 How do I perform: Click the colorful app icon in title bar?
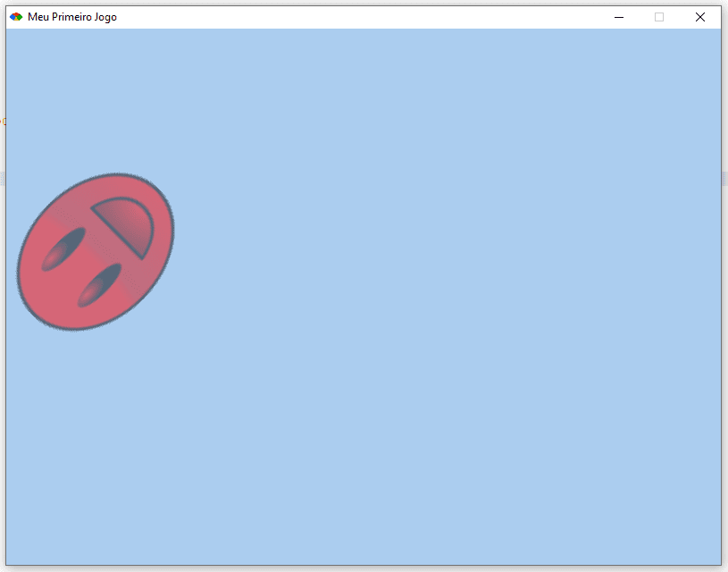pos(16,17)
